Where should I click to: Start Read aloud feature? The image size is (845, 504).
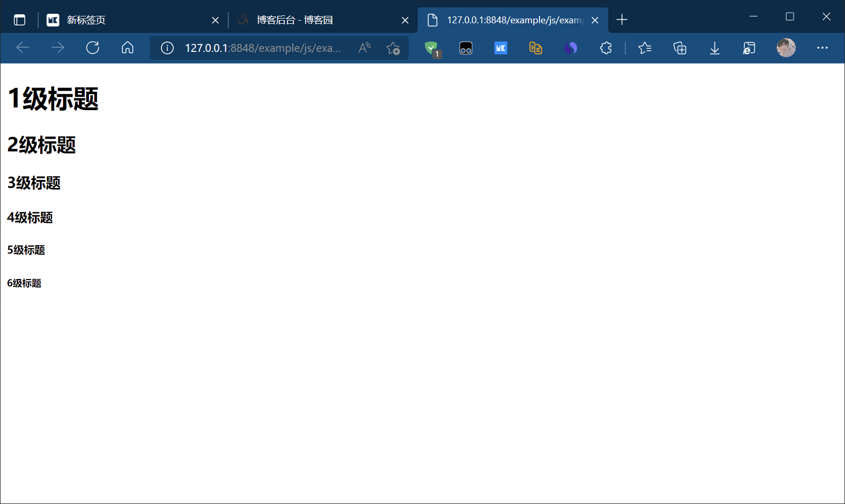365,48
